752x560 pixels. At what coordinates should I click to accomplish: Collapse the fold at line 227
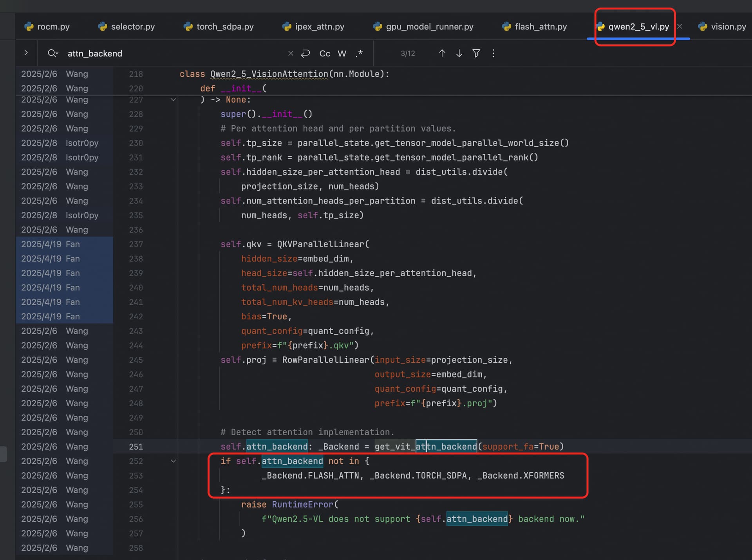click(173, 100)
